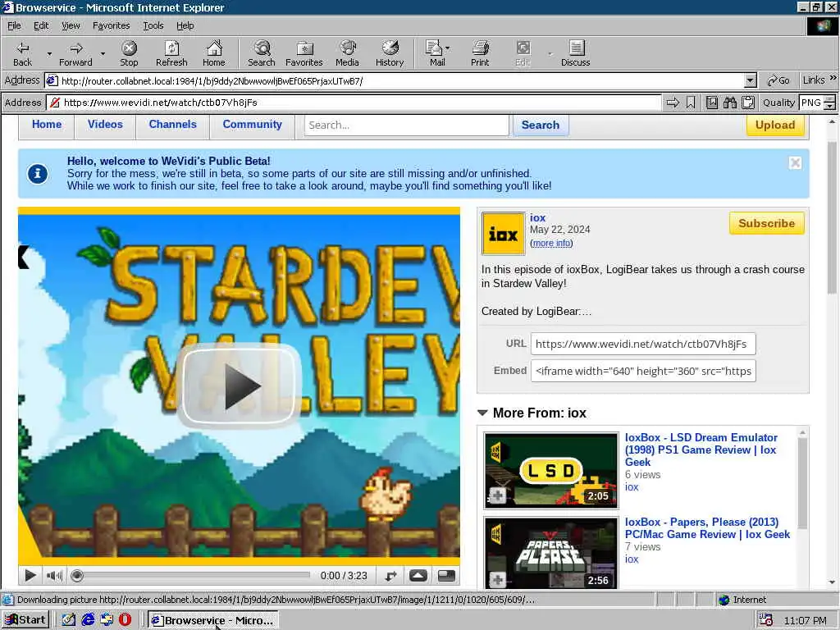Open the WeVidi Channels tab
This screenshot has width=840, height=630.
172,125
